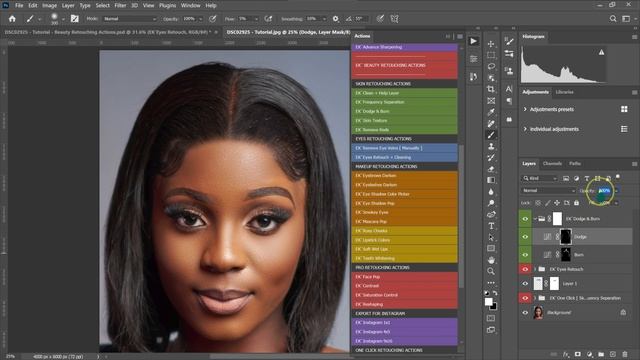Run the EK Frequency Separation action
Viewport: 640px width, 360px height.
404,102
